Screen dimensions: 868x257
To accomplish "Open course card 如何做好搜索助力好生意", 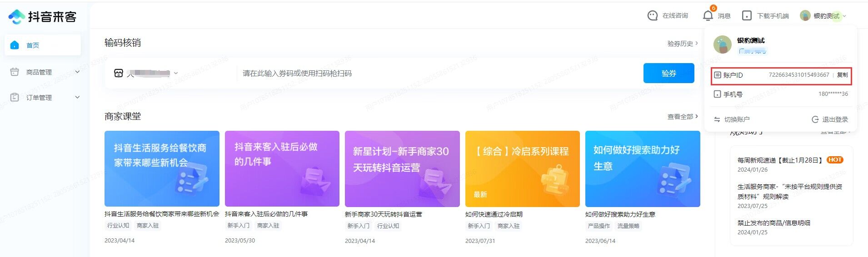I will tap(643, 169).
